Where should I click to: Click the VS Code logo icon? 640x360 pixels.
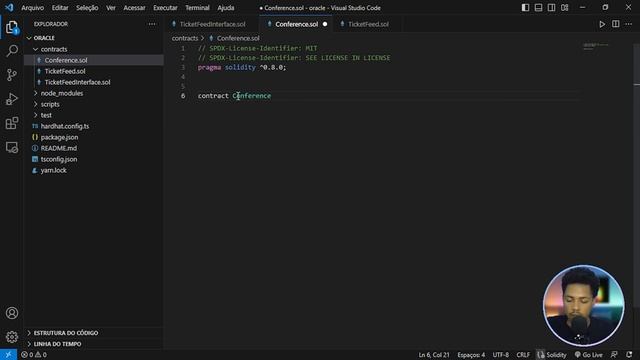pyautogui.click(x=9, y=8)
